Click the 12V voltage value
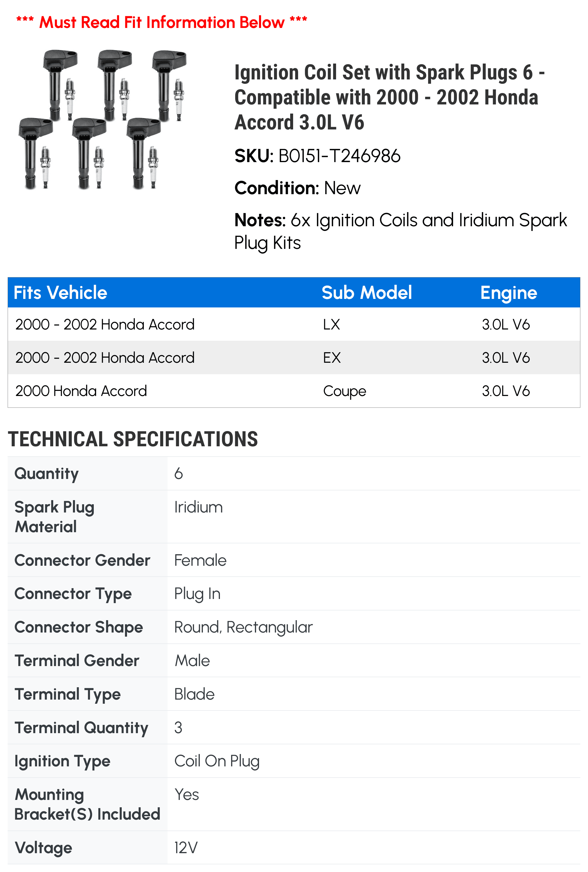The image size is (588, 872). (x=186, y=848)
